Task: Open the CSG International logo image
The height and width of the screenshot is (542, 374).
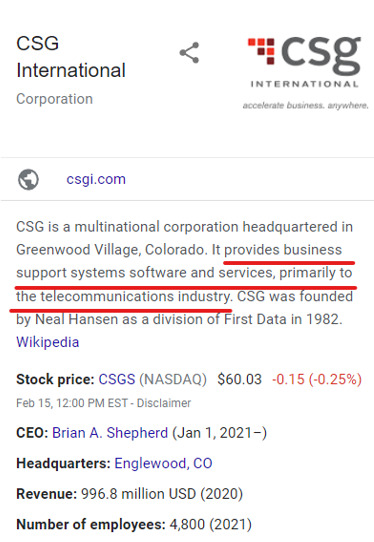Action: (306, 73)
